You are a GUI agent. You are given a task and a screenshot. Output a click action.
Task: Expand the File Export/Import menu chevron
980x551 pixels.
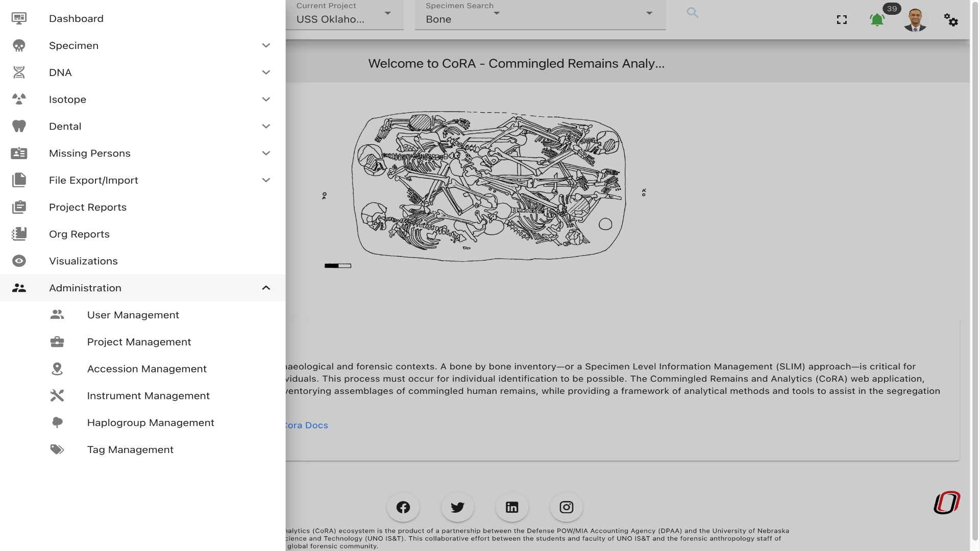(x=266, y=180)
